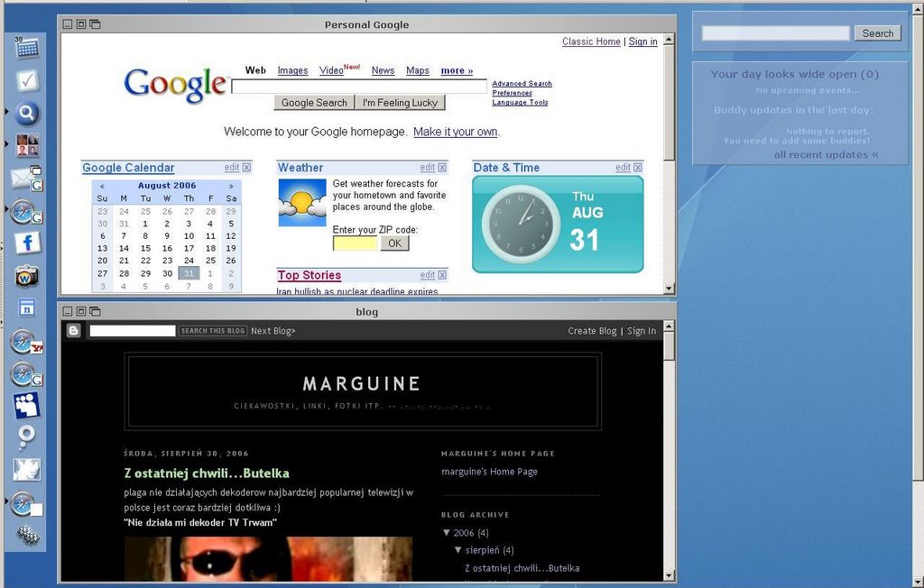Click the 'Make it your own' link
The height and width of the screenshot is (588, 924).
456,132
